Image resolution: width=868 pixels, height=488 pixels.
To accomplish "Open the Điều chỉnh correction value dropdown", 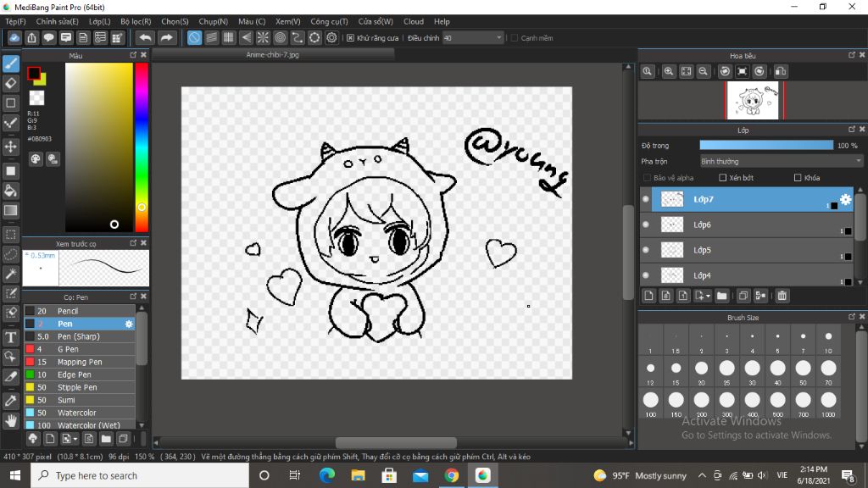I will (x=473, y=38).
